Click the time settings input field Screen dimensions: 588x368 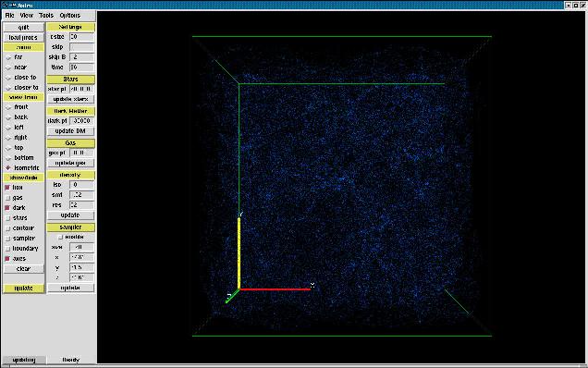pyautogui.click(x=81, y=67)
